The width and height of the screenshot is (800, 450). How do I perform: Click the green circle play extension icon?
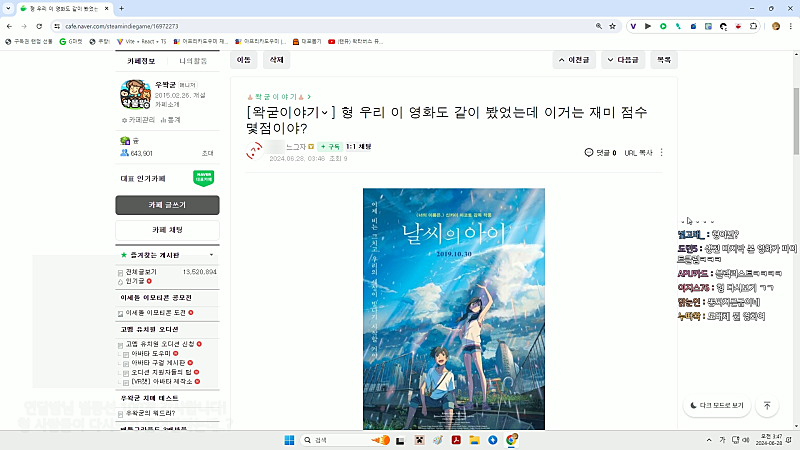tap(663, 26)
